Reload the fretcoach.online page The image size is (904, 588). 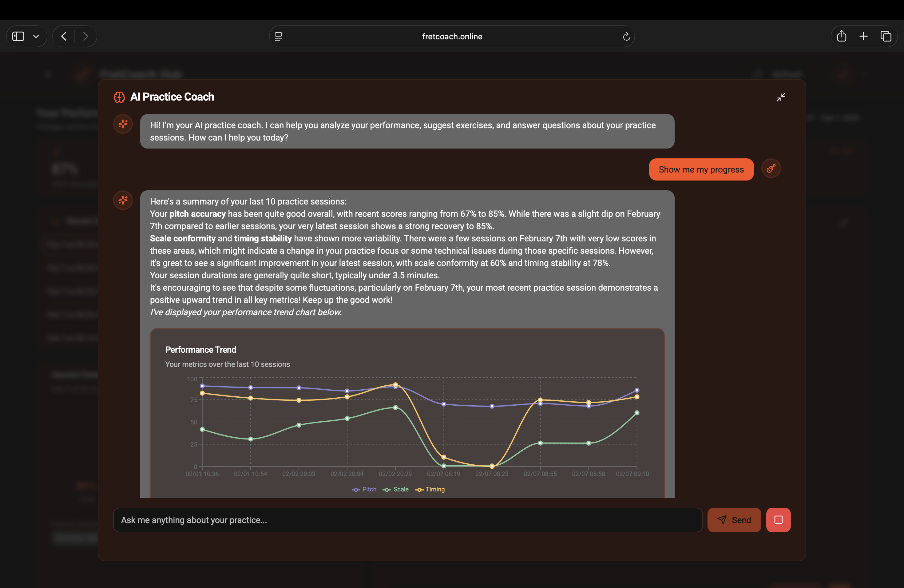pos(626,37)
